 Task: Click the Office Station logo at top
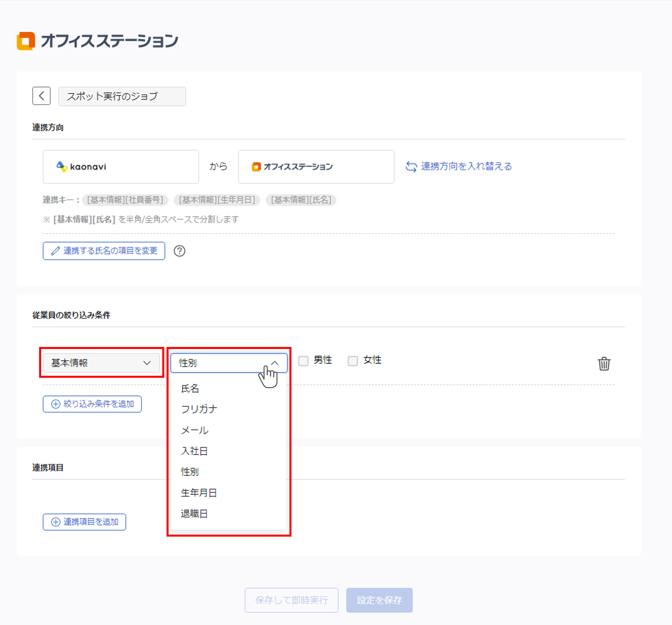point(97,41)
